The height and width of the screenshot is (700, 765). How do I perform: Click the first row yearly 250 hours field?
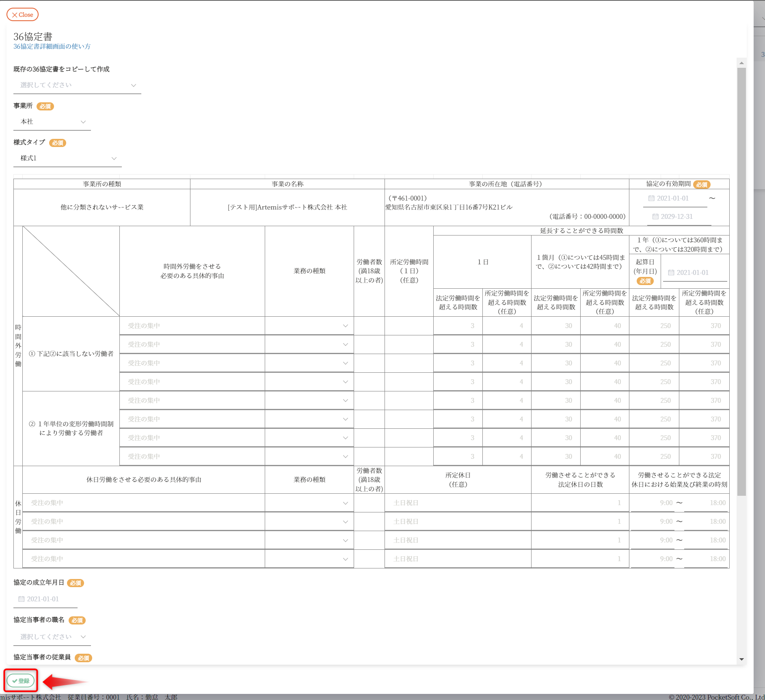tap(654, 326)
